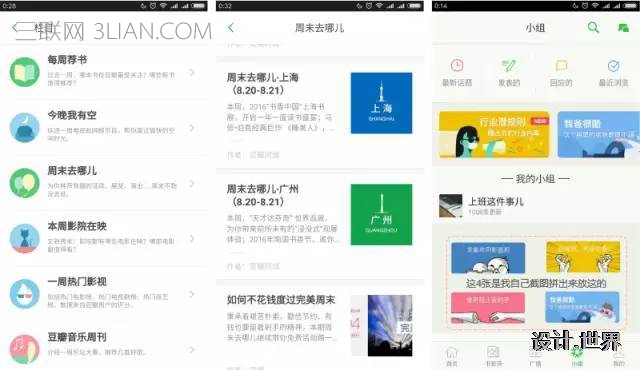Open 上班这件事儿 group entry
This screenshot has width=640, height=370.
pos(536,206)
